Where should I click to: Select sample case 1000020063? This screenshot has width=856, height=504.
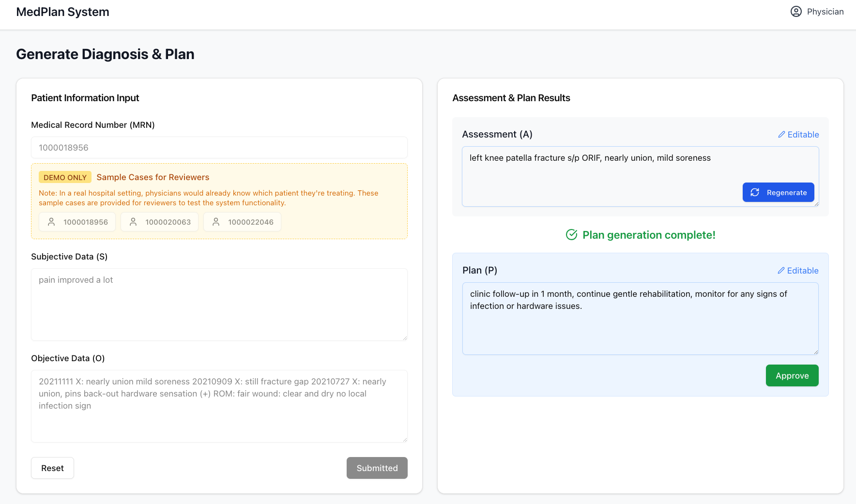tap(159, 222)
